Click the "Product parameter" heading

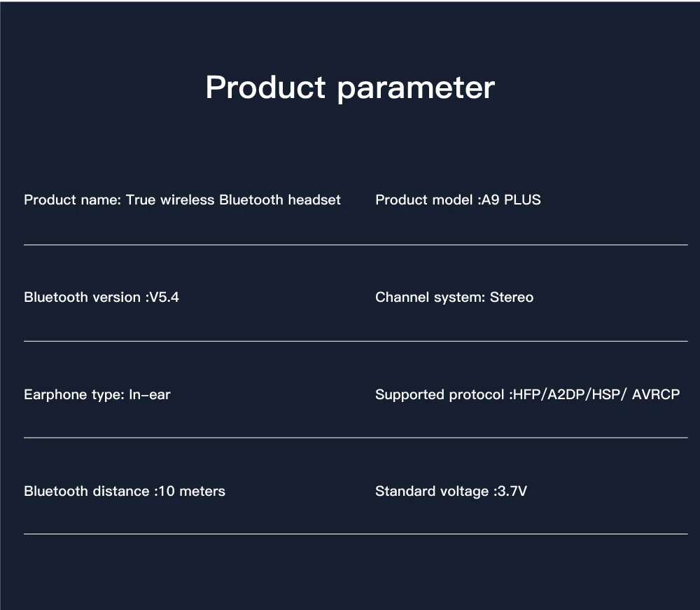[x=350, y=88]
